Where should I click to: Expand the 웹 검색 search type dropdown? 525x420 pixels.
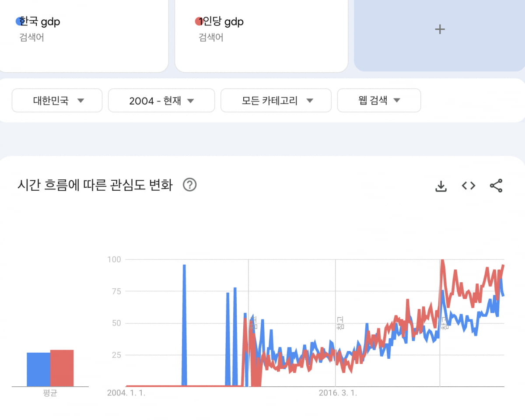click(x=379, y=101)
